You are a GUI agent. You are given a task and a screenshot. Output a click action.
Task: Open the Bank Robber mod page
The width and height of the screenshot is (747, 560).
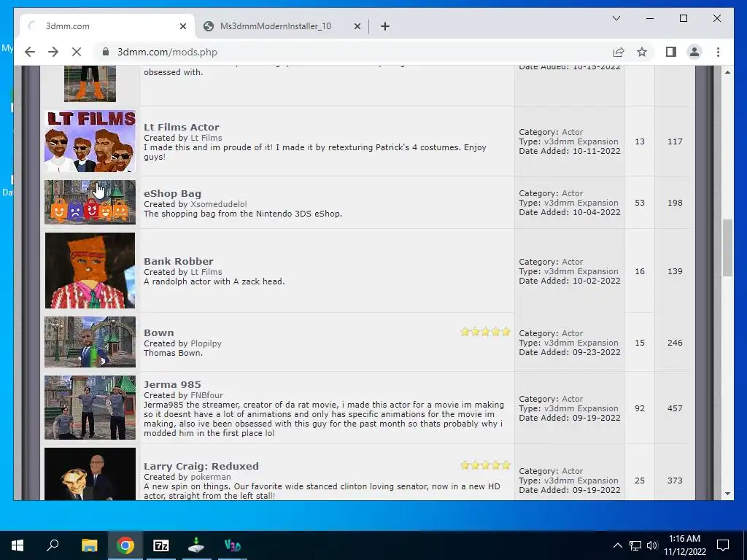coord(179,261)
